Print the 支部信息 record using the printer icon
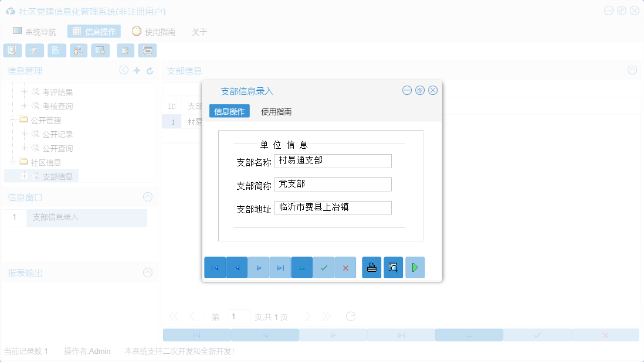Viewport: 644px width, 362px height. [x=371, y=267]
